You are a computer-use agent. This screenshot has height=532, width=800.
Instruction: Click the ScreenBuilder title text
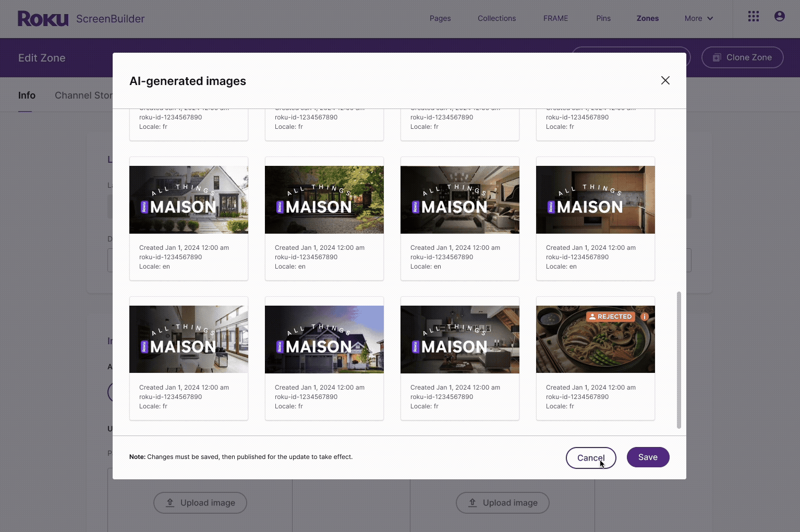click(111, 19)
